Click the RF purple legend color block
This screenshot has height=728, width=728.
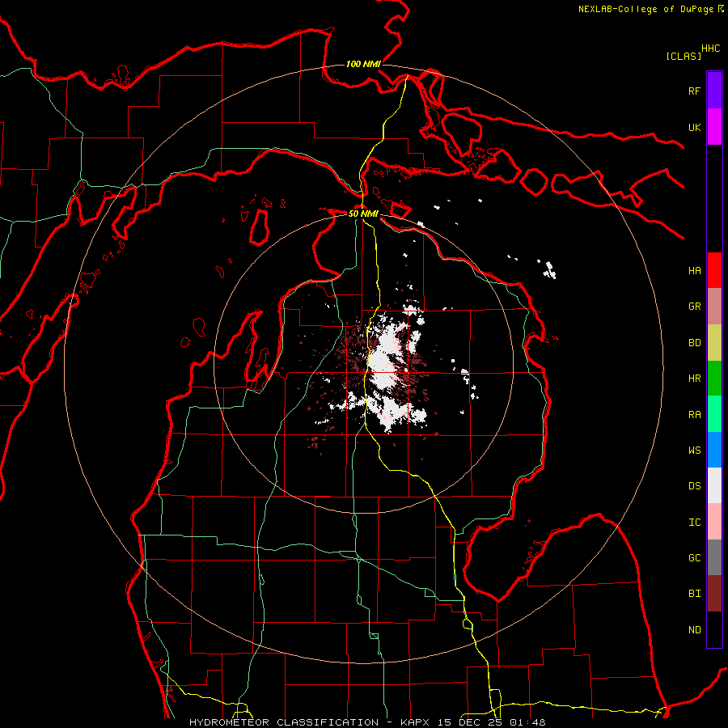coord(714,91)
